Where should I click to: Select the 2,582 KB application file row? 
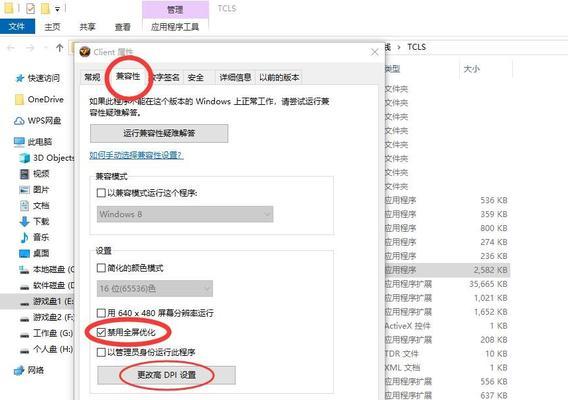coord(447,270)
